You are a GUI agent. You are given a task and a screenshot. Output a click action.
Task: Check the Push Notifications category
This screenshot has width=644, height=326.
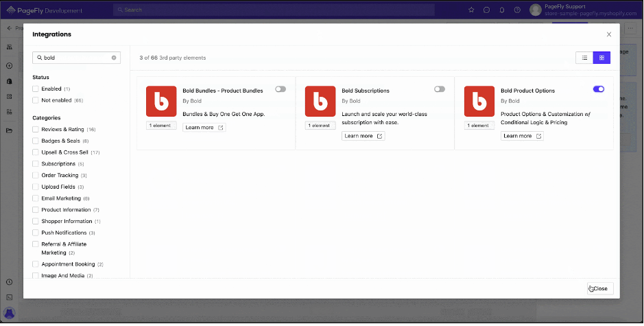36,233
